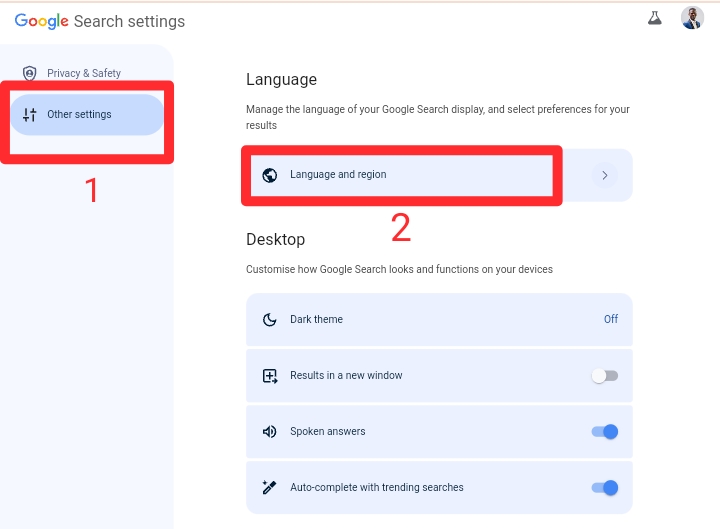
Task: Turn off Auto-complete with trending searches toggle
Action: tap(605, 488)
